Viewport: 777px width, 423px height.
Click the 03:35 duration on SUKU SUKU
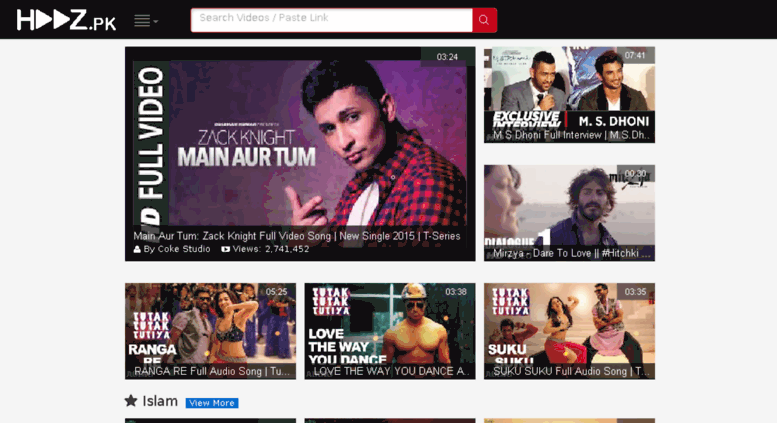[635, 292]
